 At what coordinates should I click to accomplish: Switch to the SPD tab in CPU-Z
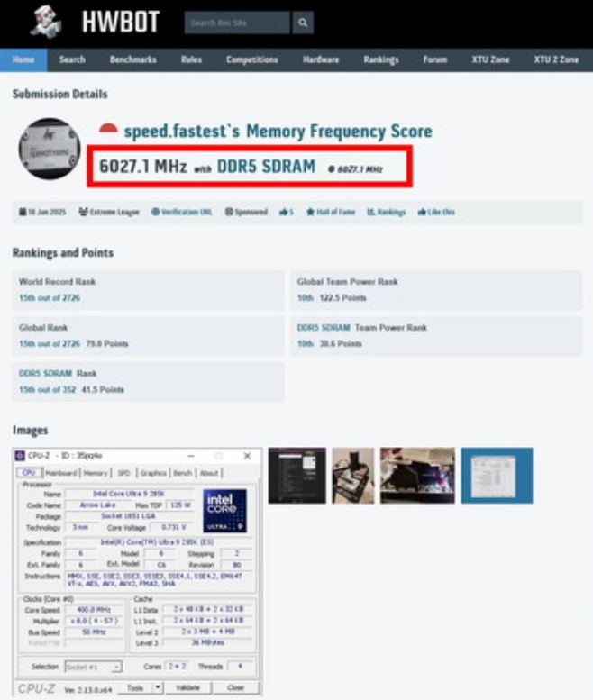click(x=123, y=473)
